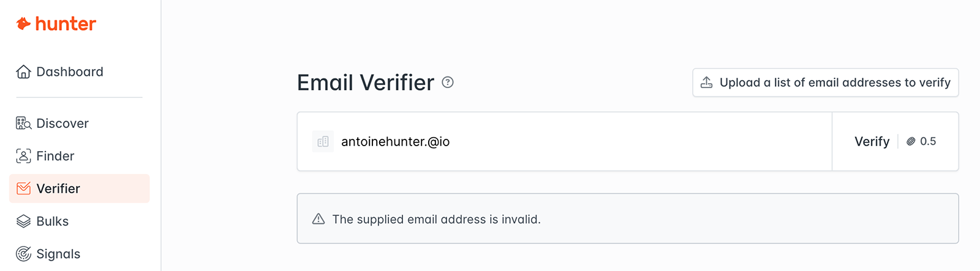Click company placeholder icon in email field
Screen dimensions: 980x271
(x=323, y=142)
